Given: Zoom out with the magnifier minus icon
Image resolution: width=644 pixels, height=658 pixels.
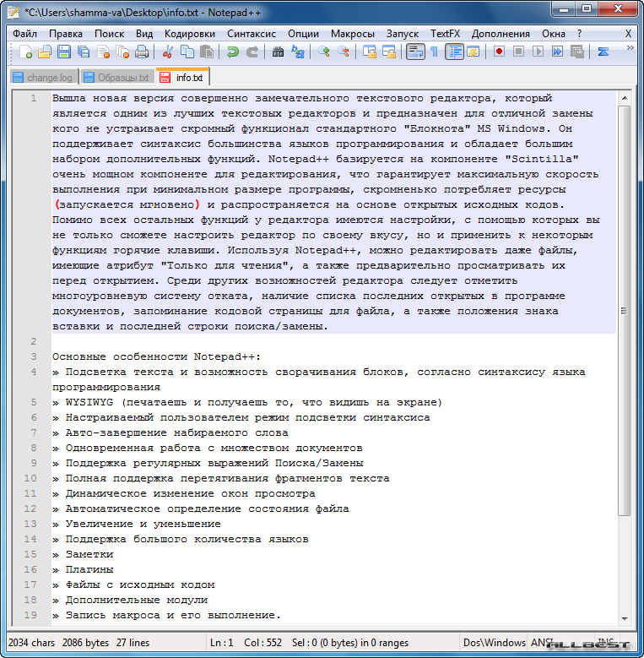Looking at the screenshot, I should tap(343, 52).
